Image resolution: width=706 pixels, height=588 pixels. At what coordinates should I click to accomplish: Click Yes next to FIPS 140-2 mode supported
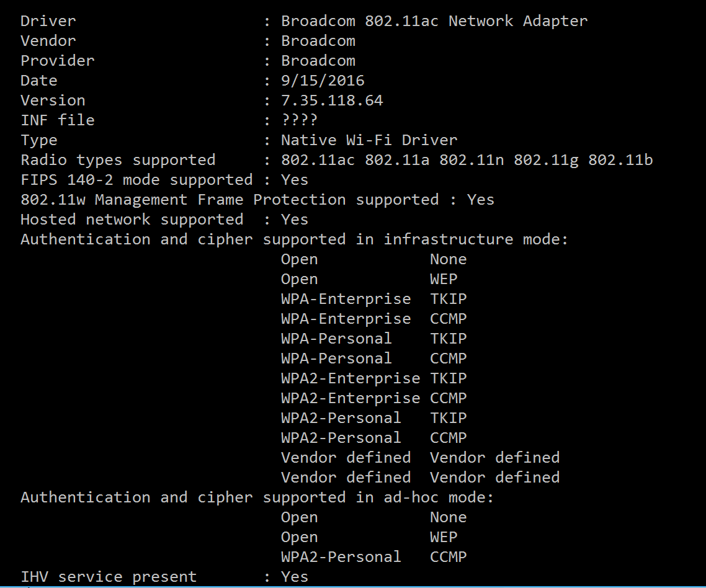click(x=295, y=180)
